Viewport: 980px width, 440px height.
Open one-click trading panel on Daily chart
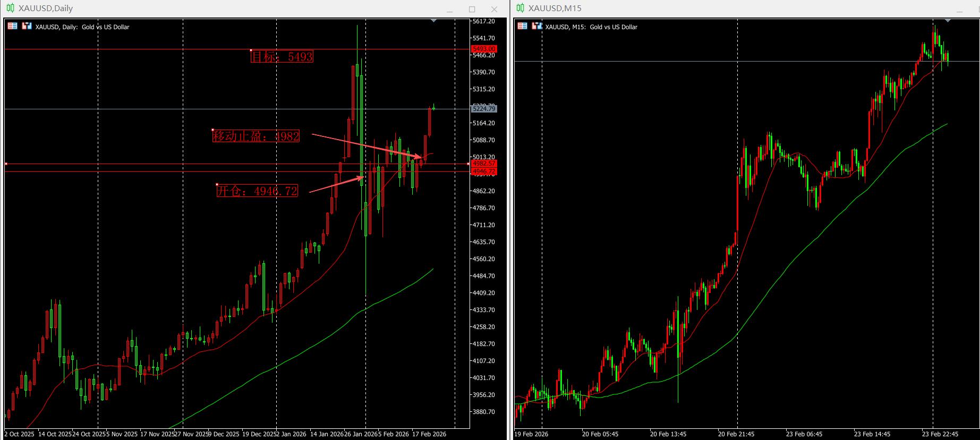12,26
